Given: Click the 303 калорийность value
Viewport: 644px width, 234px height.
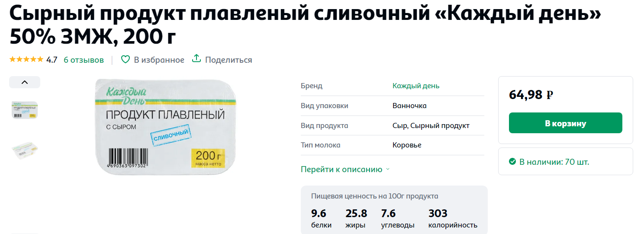Looking at the screenshot, I should 453,218.
